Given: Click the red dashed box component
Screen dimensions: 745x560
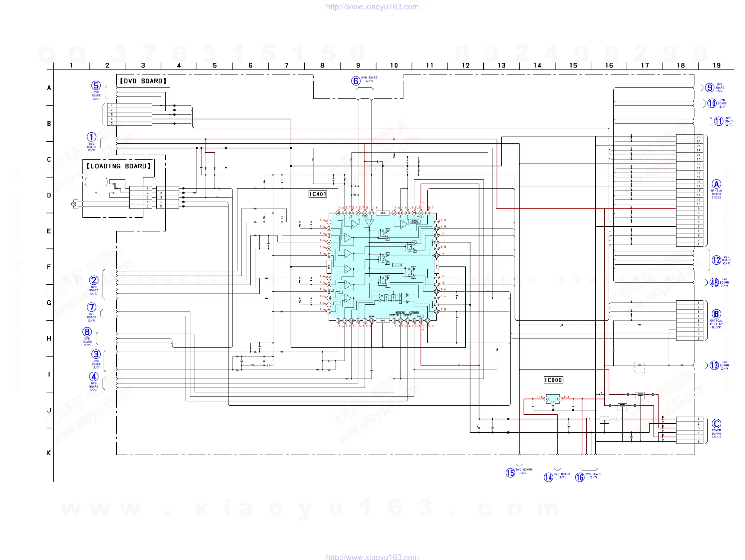Looking at the screenshot, I should pos(640,367).
